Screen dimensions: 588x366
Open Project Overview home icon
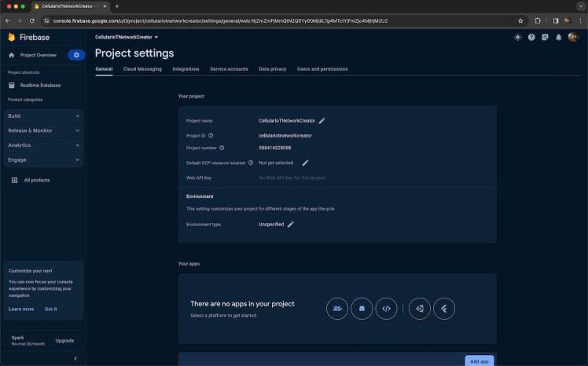pos(11,55)
